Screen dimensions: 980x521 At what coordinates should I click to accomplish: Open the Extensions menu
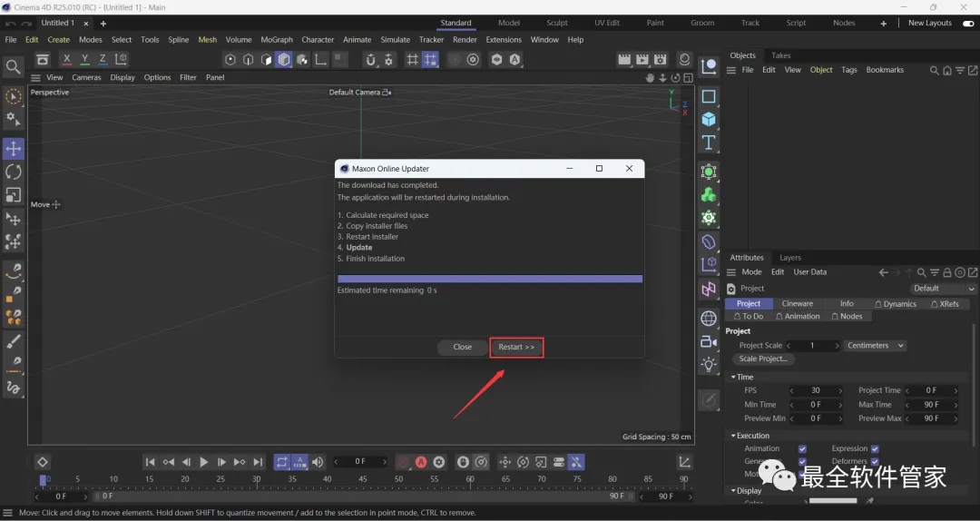coord(503,39)
